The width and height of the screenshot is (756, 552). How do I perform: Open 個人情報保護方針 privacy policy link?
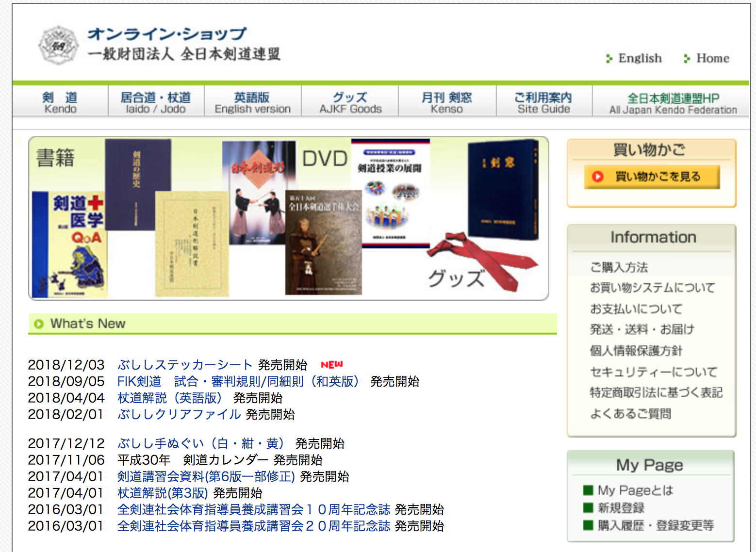click(x=636, y=351)
